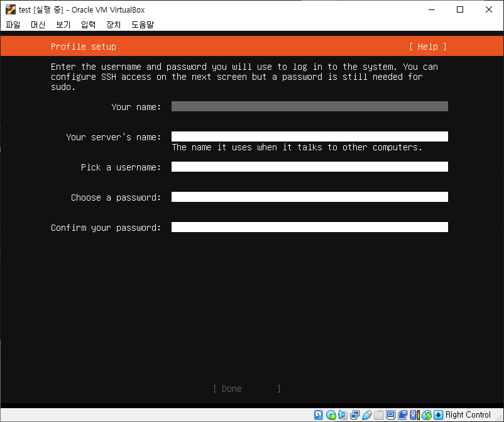Click the host key arrow icon
Image resolution: width=504 pixels, height=422 pixels.
pos(439,415)
